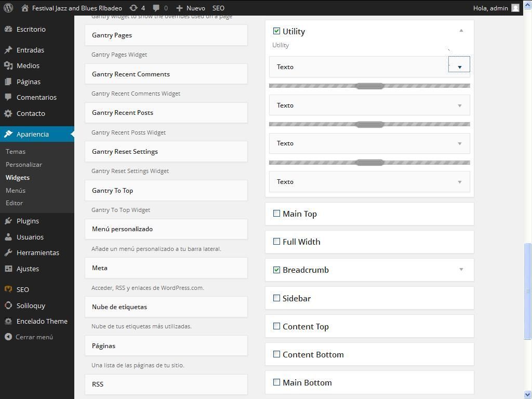Select the Gantry To Top widget
This screenshot has height=399, width=532.
pos(166,190)
